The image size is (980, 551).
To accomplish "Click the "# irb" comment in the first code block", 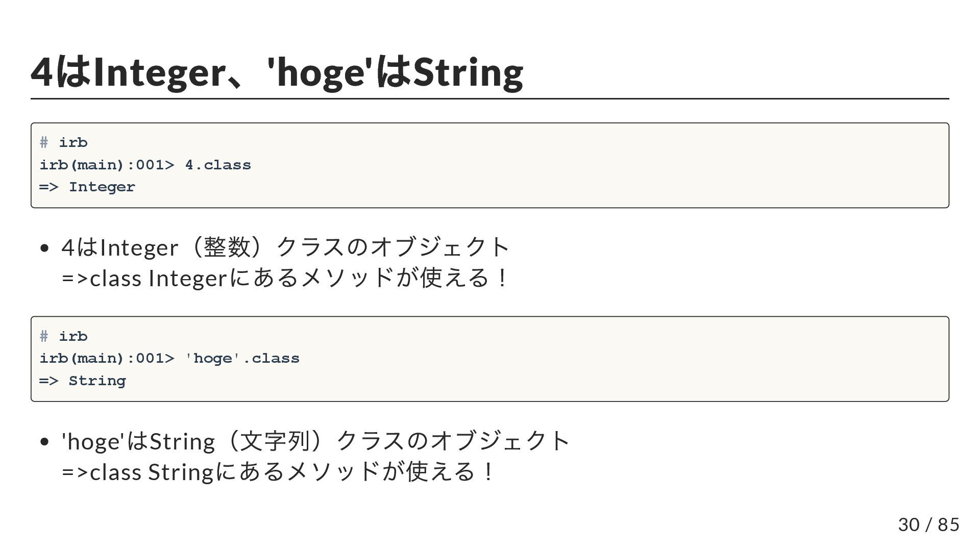I will (x=64, y=142).
